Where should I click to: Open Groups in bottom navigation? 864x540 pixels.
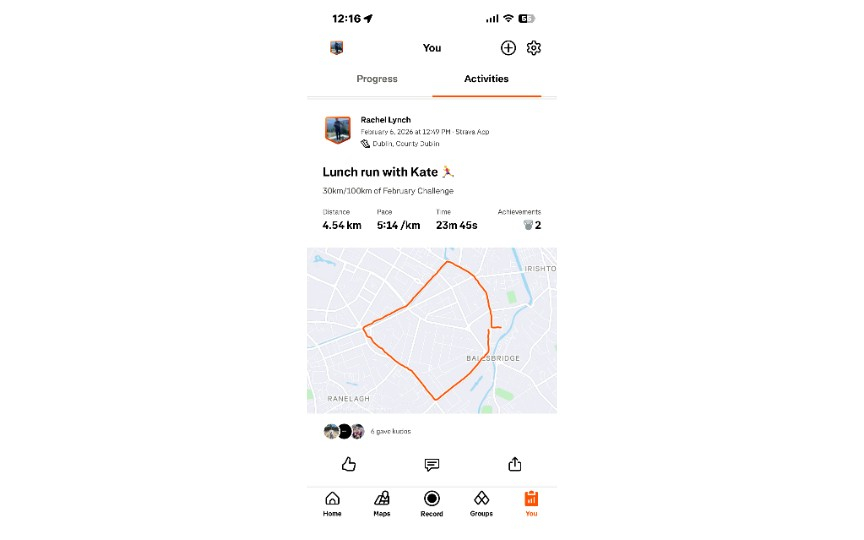coord(481,504)
